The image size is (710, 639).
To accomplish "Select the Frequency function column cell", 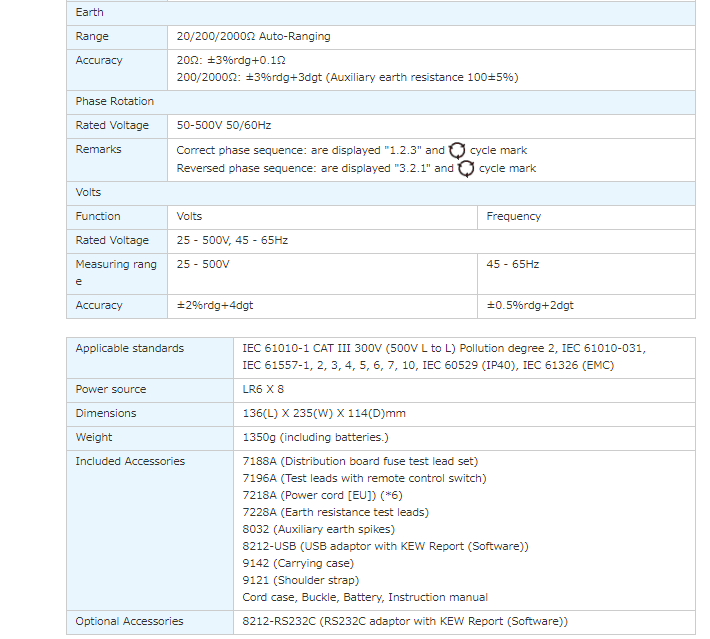I will [x=513, y=216].
